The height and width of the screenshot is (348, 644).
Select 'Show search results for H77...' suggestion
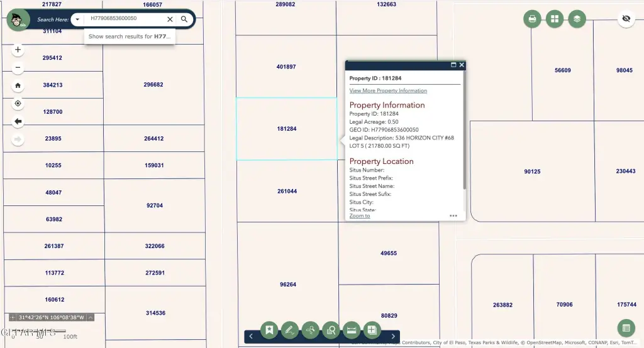tap(129, 36)
